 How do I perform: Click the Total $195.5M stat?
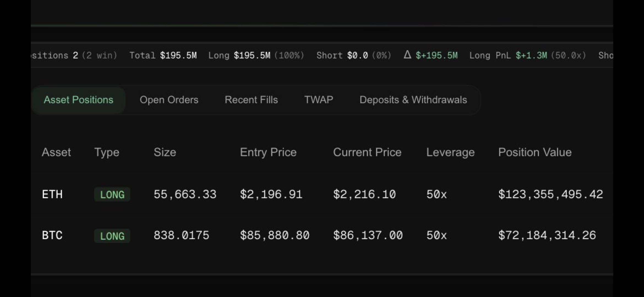click(x=178, y=56)
